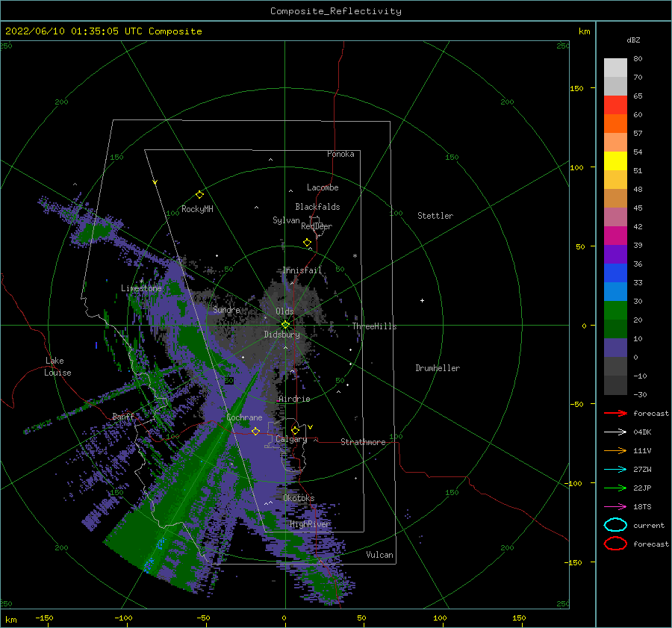Select the light blue 30-33 dBZ swatch
The height and width of the screenshot is (628, 672).
pos(615,292)
